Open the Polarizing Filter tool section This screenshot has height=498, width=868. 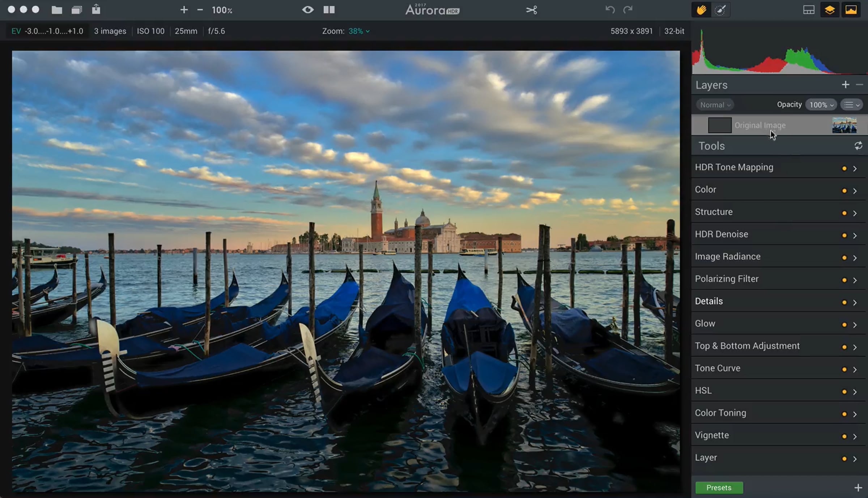pos(727,279)
